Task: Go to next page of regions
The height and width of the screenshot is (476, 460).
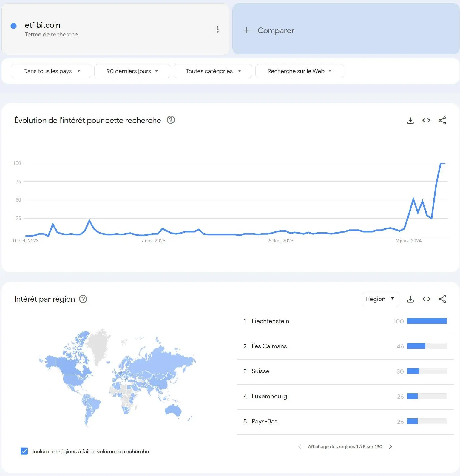Action: pyautogui.click(x=390, y=447)
